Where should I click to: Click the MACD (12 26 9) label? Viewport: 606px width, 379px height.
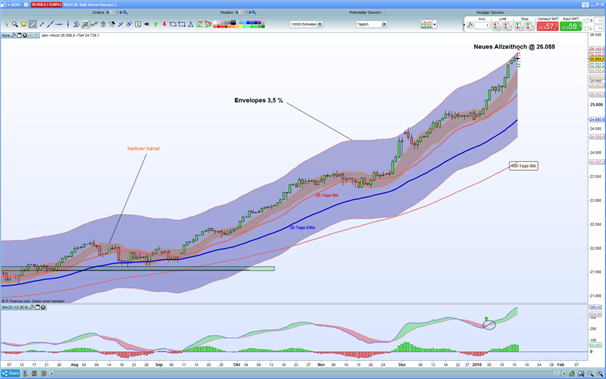click(x=15, y=307)
